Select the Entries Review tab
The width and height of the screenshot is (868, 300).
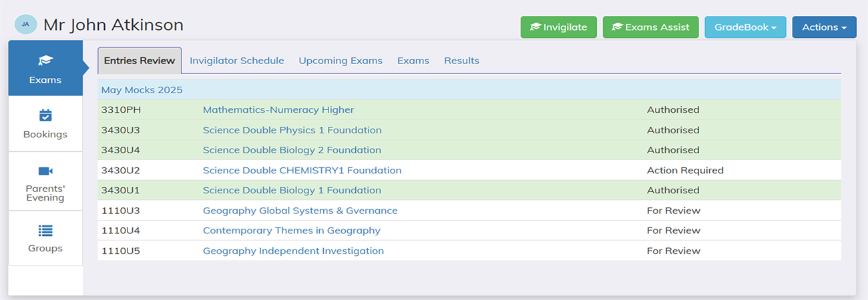pos(140,61)
